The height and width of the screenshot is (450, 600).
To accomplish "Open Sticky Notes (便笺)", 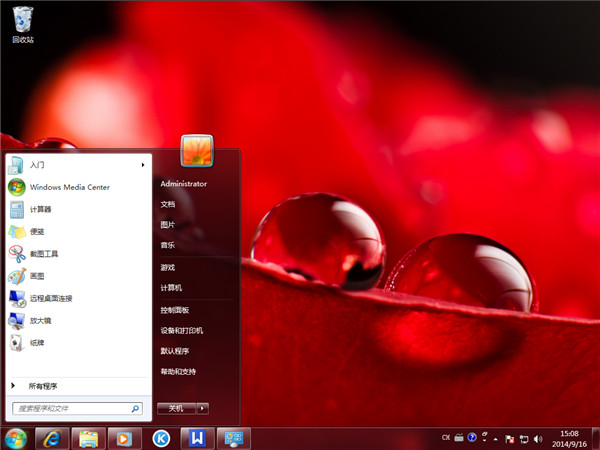I will coord(37,231).
